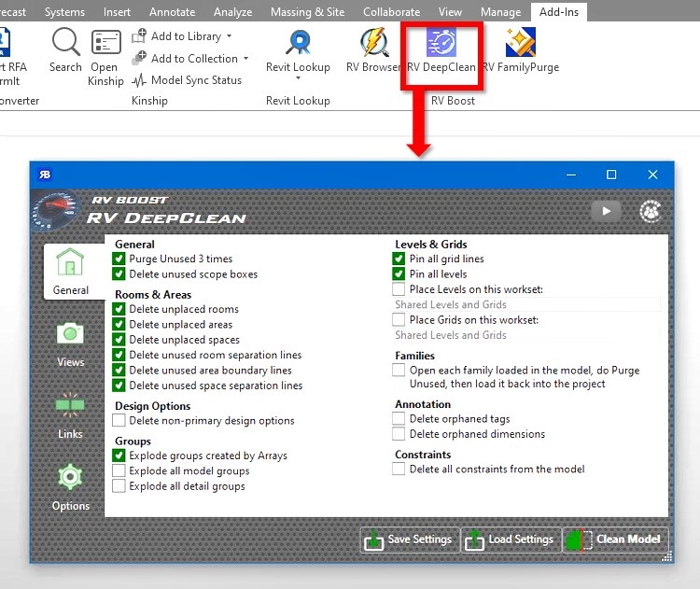Enable Delete non-primary design options

119,421
